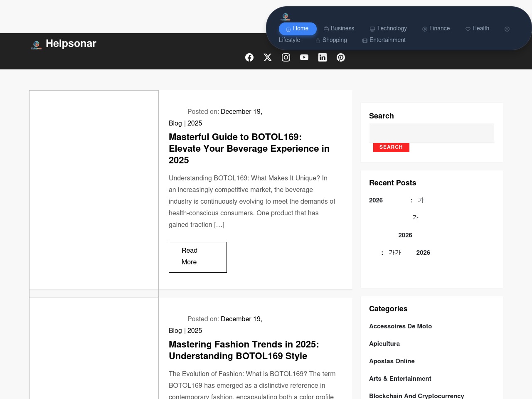Click the date of Mastering Fashion post
This screenshot has height=399, width=532.
click(x=225, y=325)
